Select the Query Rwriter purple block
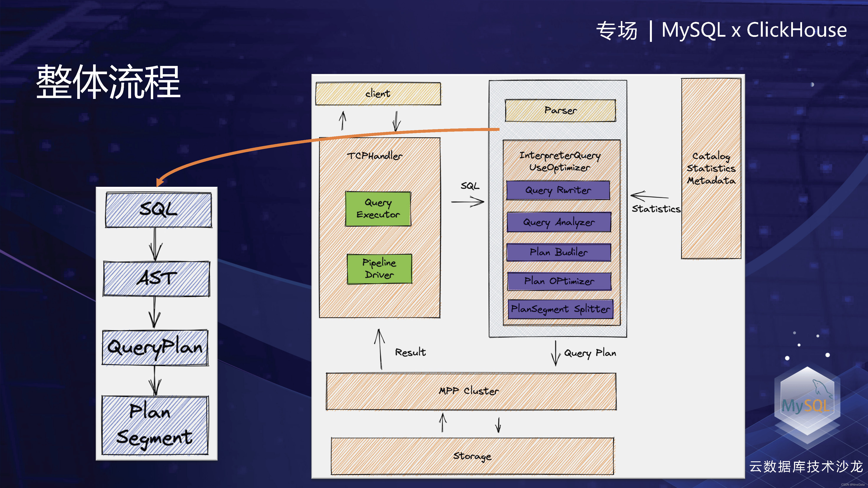The width and height of the screenshot is (868, 488). pos(558,191)
